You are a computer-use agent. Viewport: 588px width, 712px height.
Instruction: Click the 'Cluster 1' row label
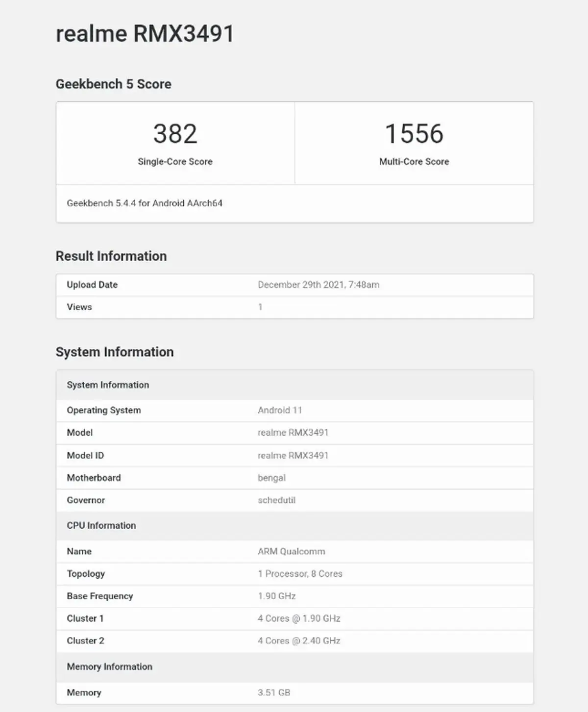[85, 618]
